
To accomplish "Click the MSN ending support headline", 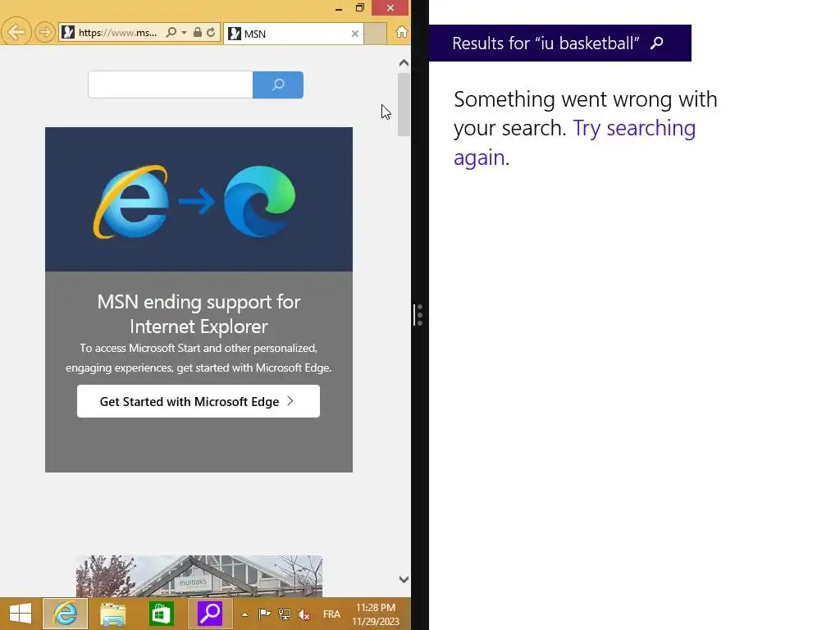I will tap(199, 314).
